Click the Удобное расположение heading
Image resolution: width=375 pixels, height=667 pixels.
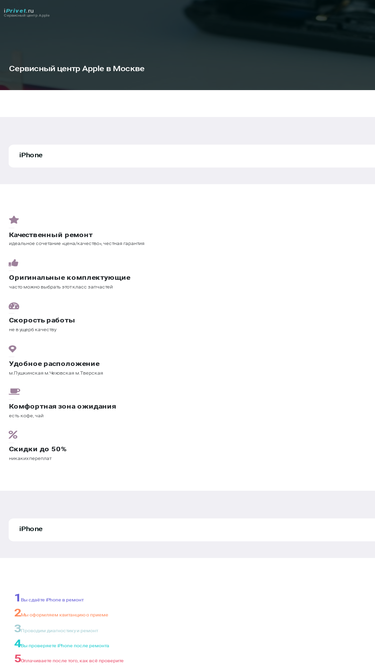point(54,364)
